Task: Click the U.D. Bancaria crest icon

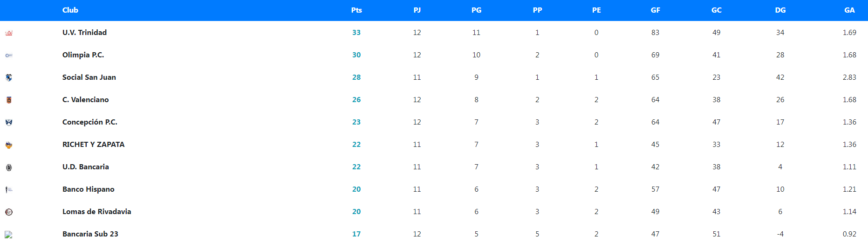Action: pyautogui.click(x=9, y=167)
